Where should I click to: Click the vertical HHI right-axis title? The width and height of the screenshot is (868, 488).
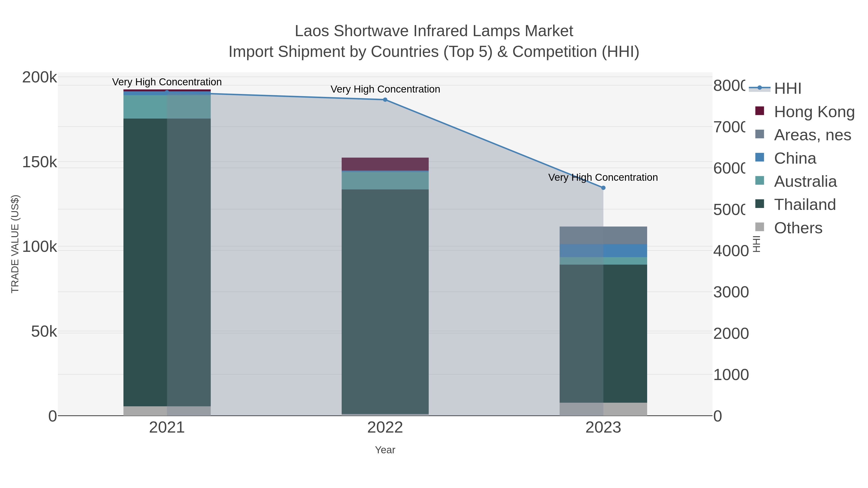[x=757, y=244]
